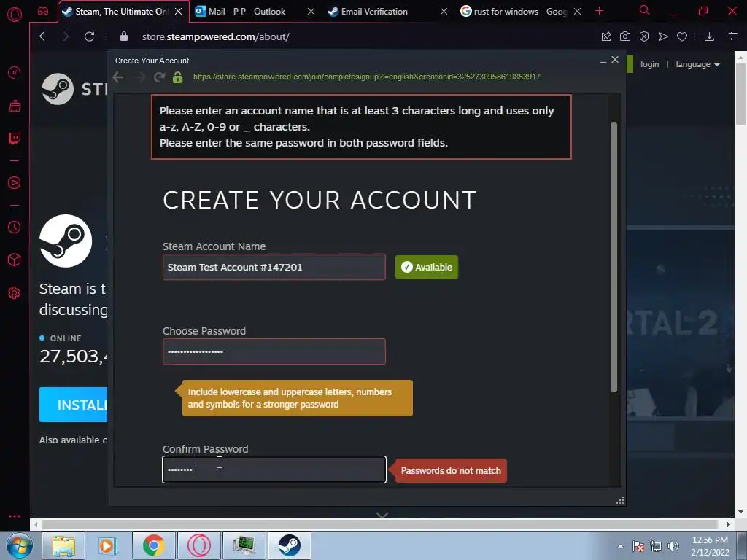Click the page horizontal scrollbar track

click(382, 524)
